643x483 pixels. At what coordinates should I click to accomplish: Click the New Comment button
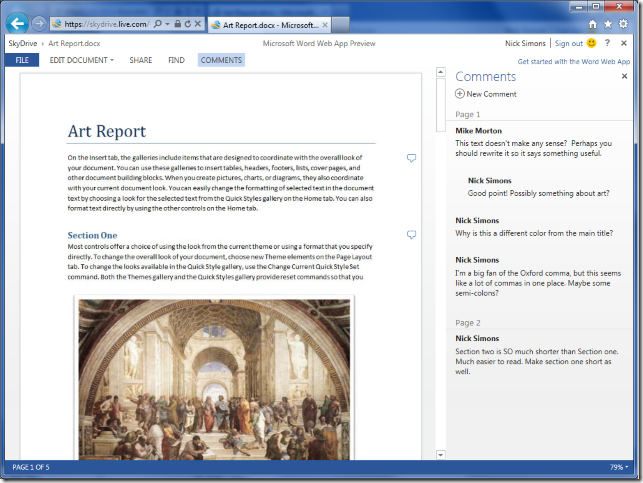(486, 94)
